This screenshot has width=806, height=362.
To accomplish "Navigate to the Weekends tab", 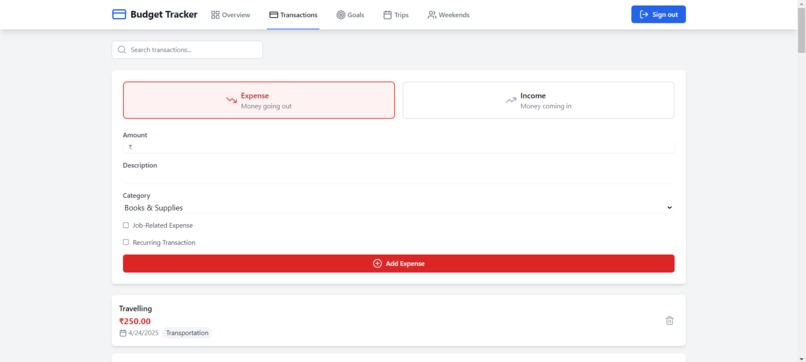I will coord(448,15).
